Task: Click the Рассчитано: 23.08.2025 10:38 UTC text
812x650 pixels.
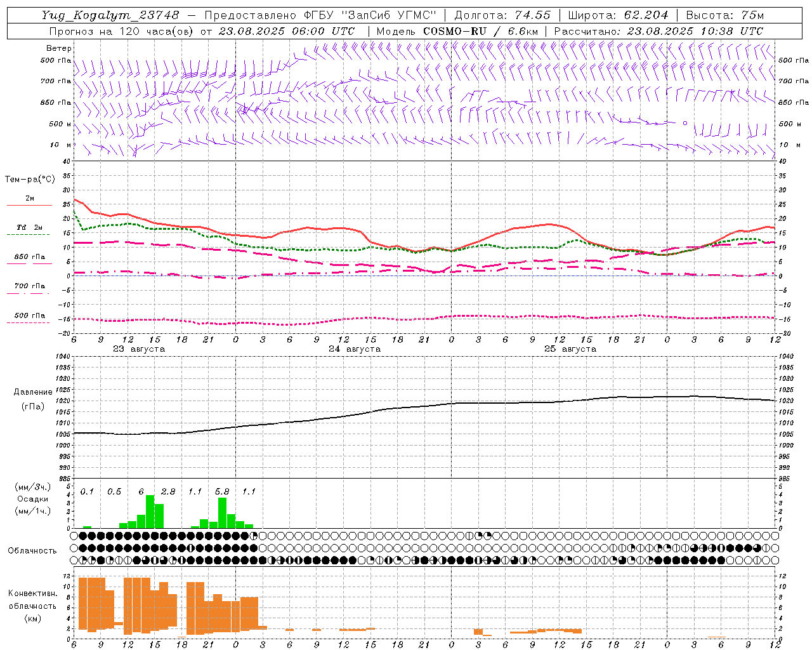Action: (658, 31)
